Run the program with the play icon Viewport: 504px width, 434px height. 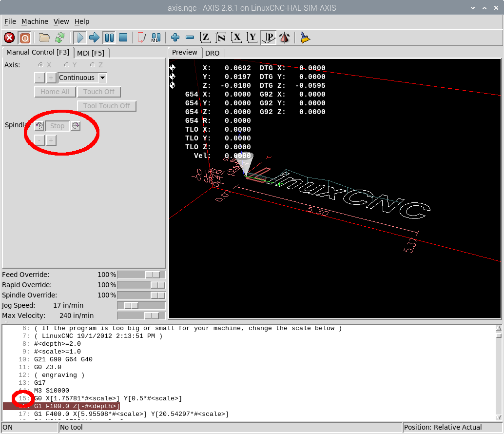[79, 38]
